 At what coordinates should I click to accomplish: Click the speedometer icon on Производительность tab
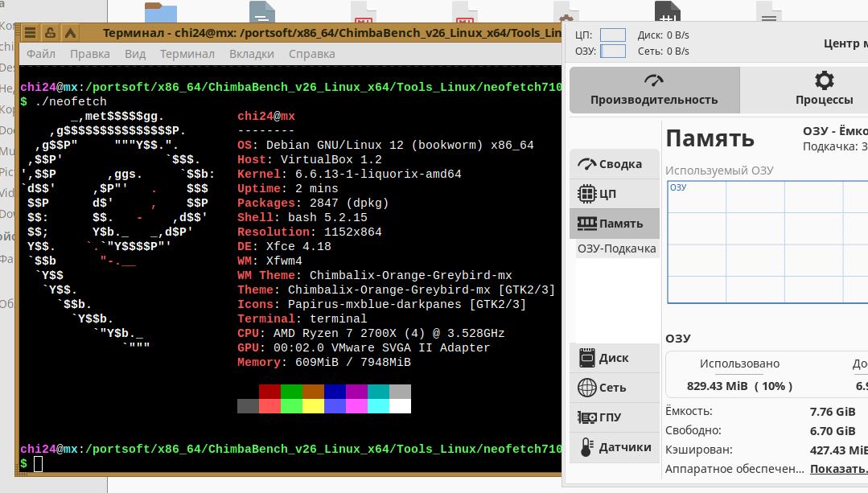[654, 80]
